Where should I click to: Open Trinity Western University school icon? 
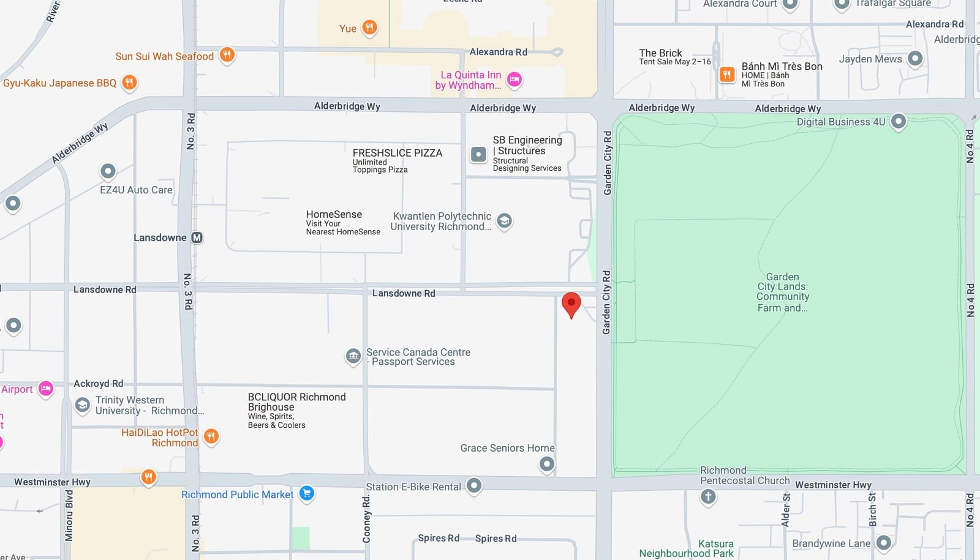coord(83,405)
